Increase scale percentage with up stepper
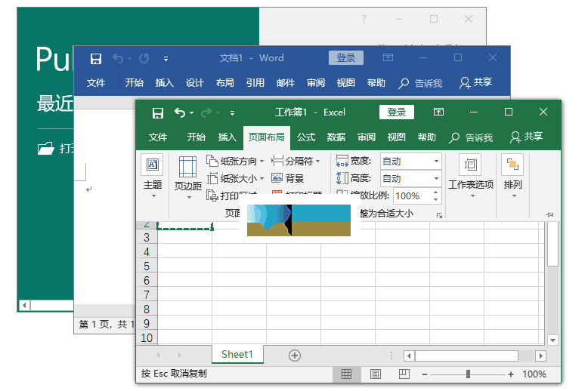Image resolution: width=588 pixels, height=391 pixels. coord(436,192)
